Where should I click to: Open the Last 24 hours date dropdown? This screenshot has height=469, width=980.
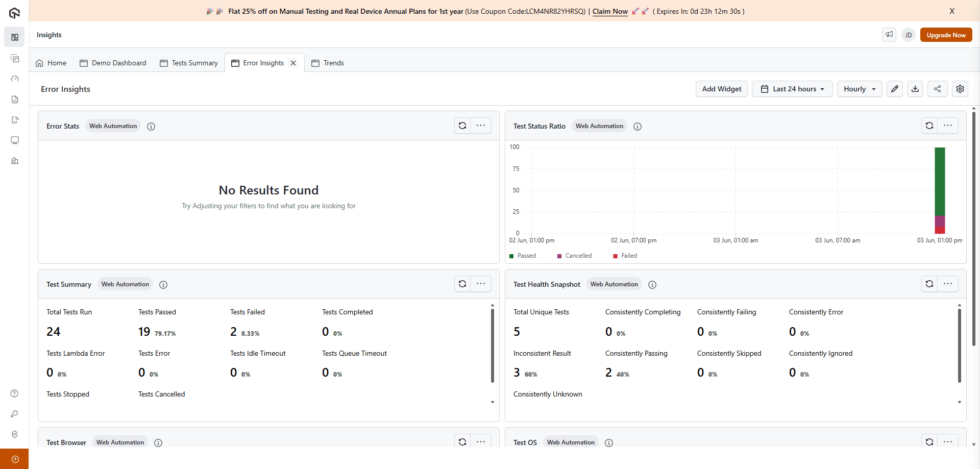tap(792, 89)
